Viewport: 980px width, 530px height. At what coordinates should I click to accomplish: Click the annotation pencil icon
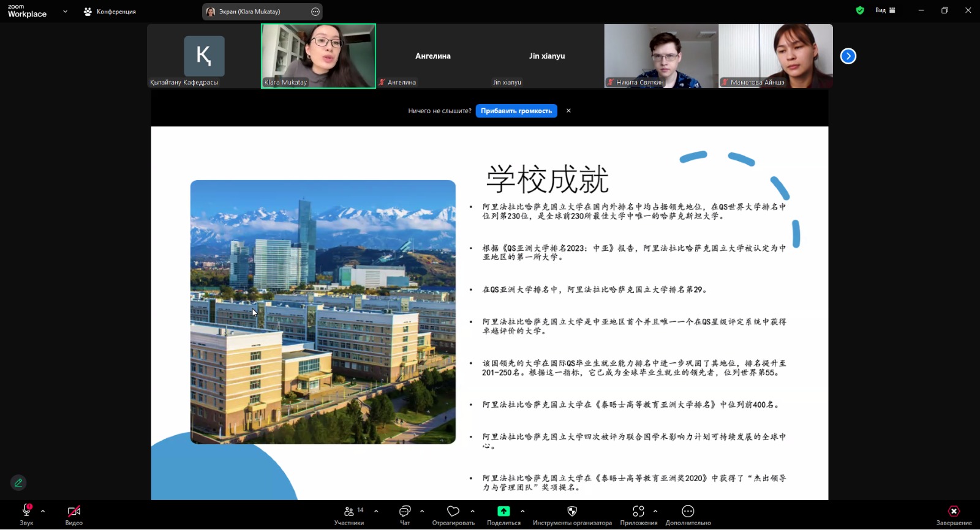click(18, 483)
